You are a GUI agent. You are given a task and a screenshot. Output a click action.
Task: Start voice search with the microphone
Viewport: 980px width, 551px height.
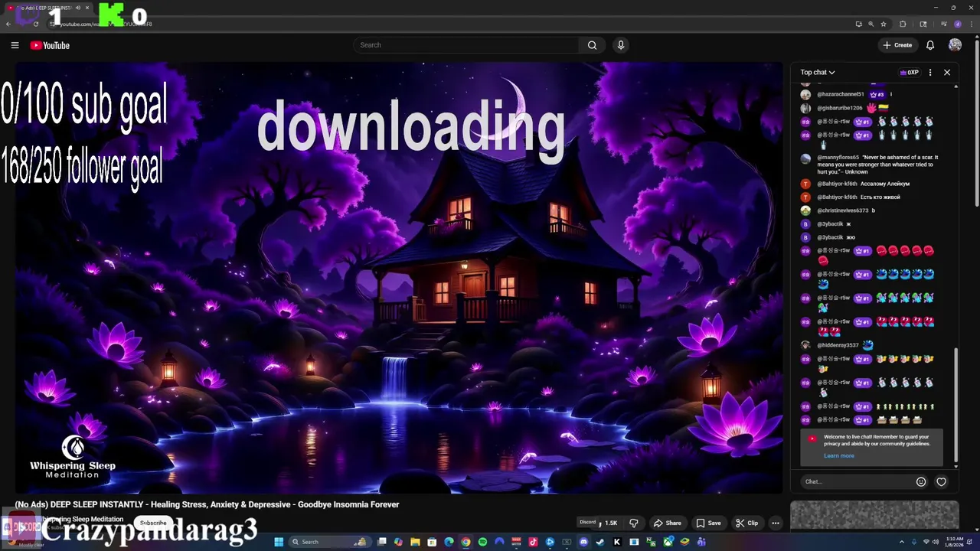point(621,45)
